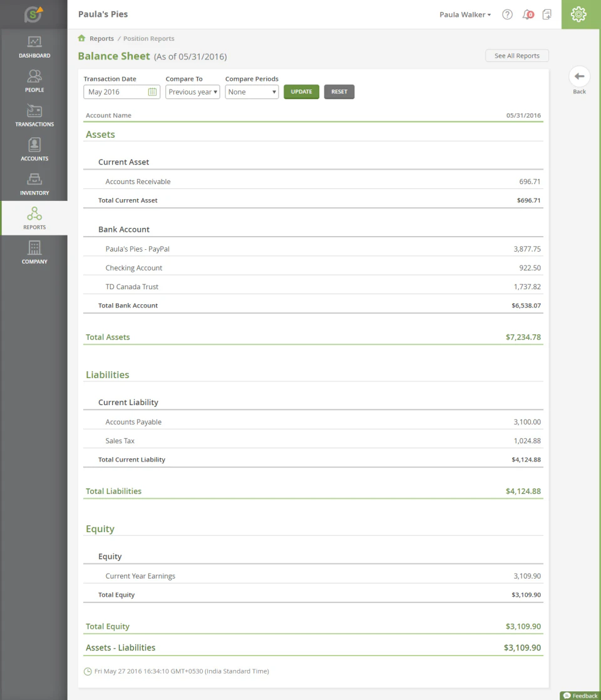The height and width of the screenshot is (700, 601).
Task: Click the Reset button
Action: [x=339, y=91]
